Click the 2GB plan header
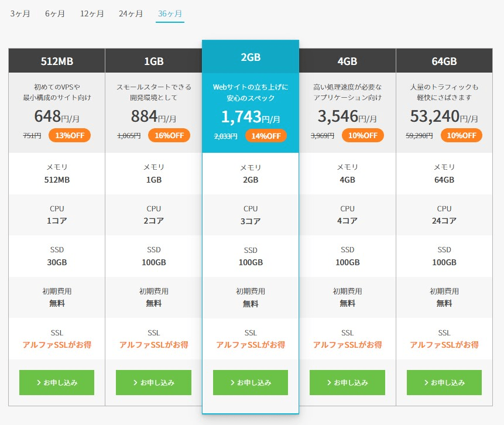504x425 pixels. click(251, 57)
